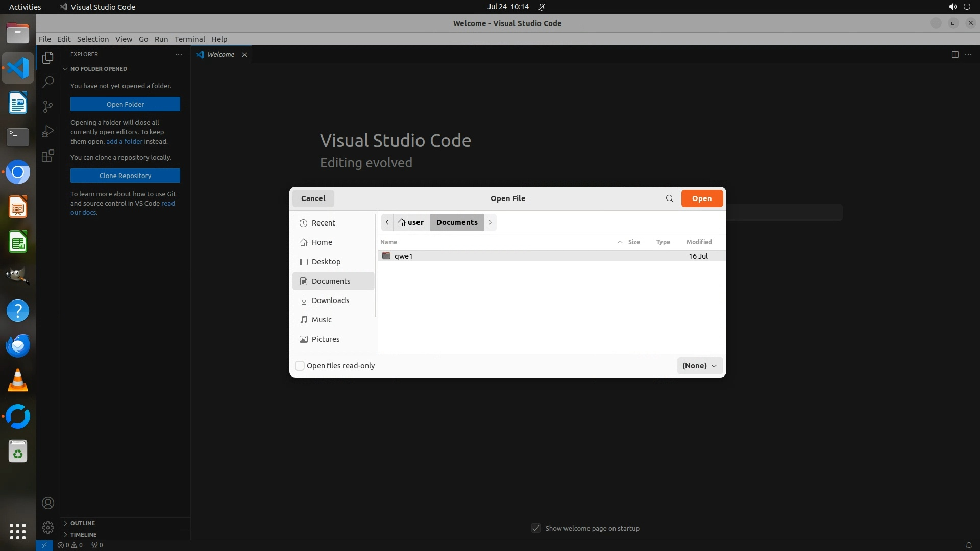
Task: Click the Accounts icon in activity bar
Action: click(48, 503)
